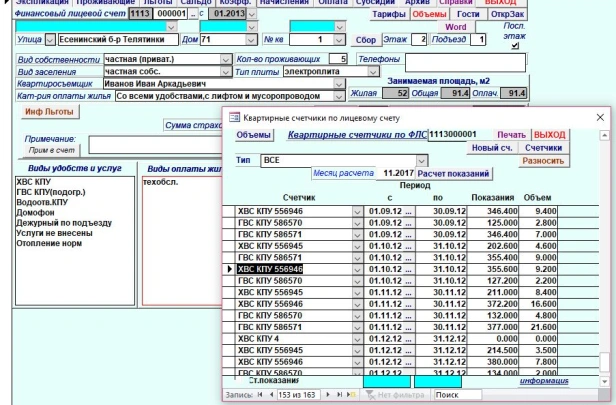The width and height of the screenshot is (616, 405).
Task: Go to first record in navigation bar
Action: 258,395
